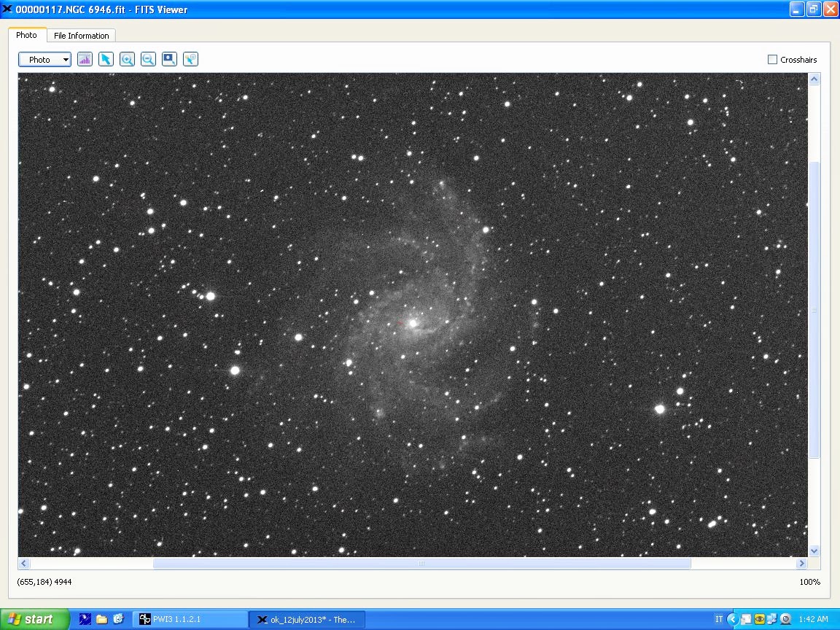Click the horizontal scrollbar right arrow

tap(801, 564)
